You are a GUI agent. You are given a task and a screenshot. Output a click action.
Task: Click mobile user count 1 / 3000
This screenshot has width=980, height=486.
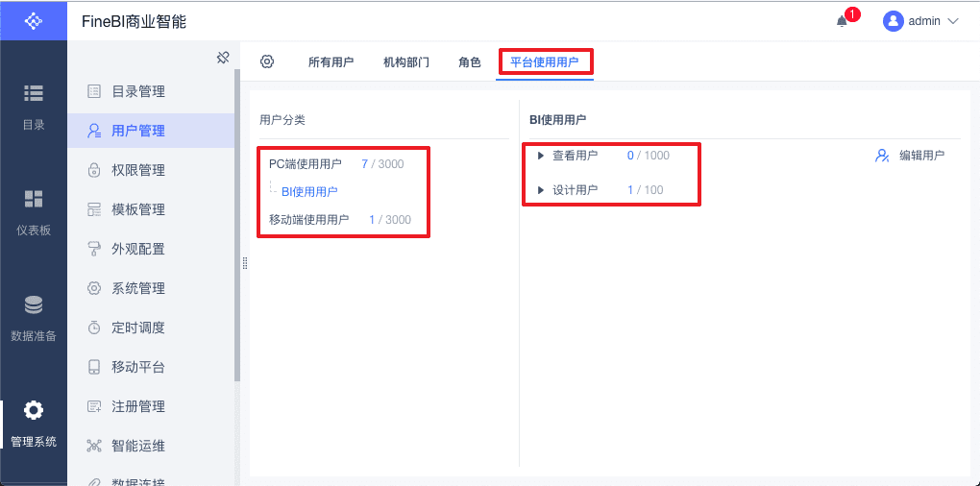390,219
